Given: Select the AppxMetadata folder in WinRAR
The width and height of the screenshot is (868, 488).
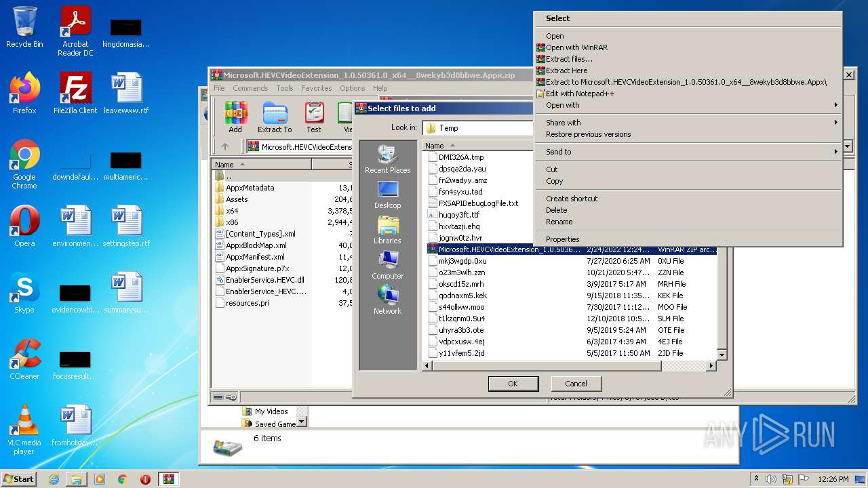Looking at the screenshot, I should point(250,188).
